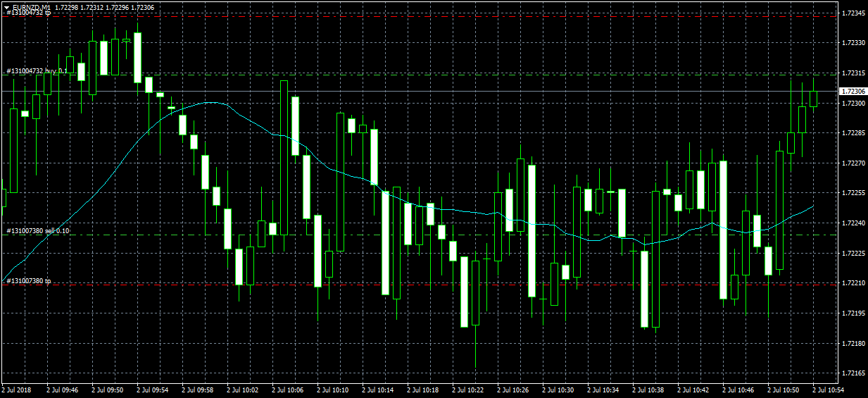The width and height of the screenshot is (868, 398).
Task: Select the red dashed take-profit line
Action: click(x=422, y=285)
